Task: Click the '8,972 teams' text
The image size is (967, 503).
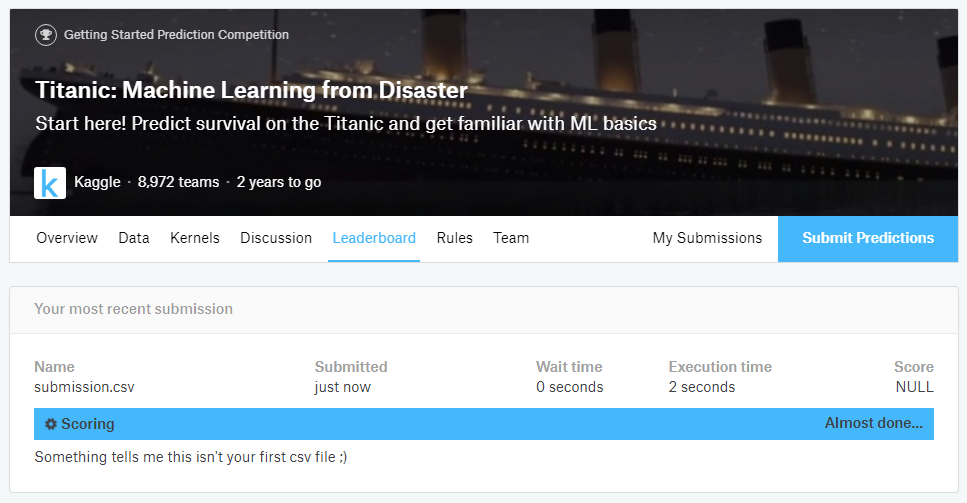Action: 178,182
